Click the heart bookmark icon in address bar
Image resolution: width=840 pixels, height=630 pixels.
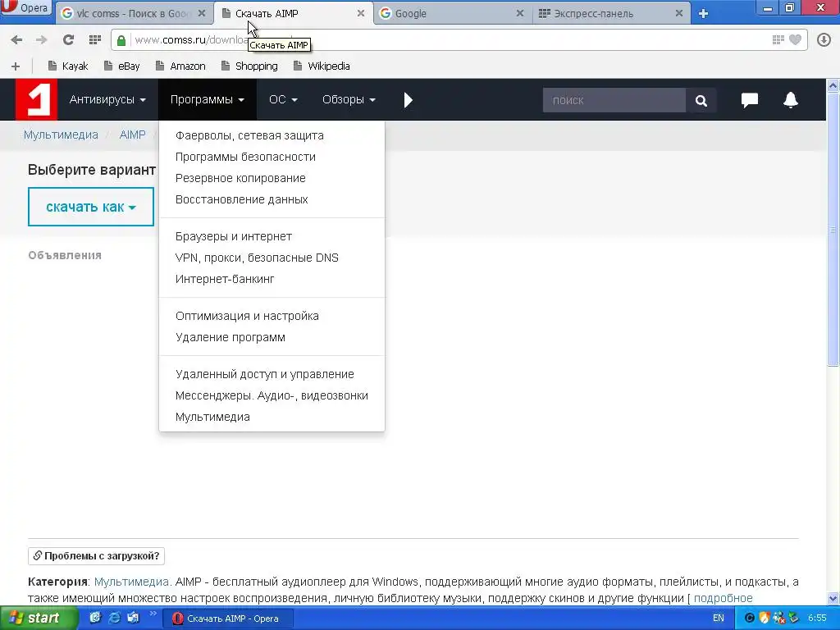[796, 39]
